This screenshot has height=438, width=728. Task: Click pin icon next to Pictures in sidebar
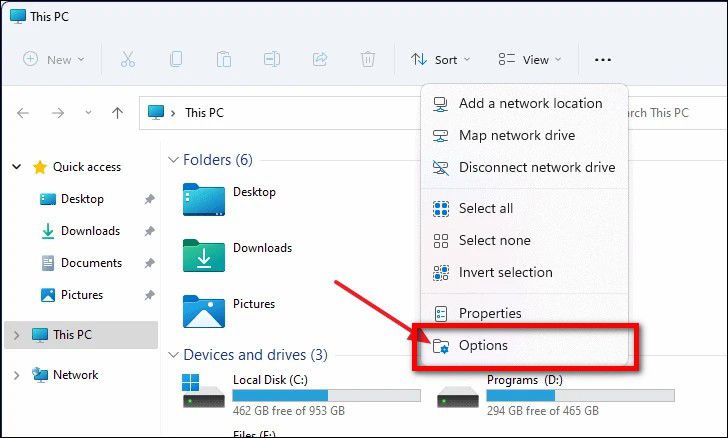[149, 295]
